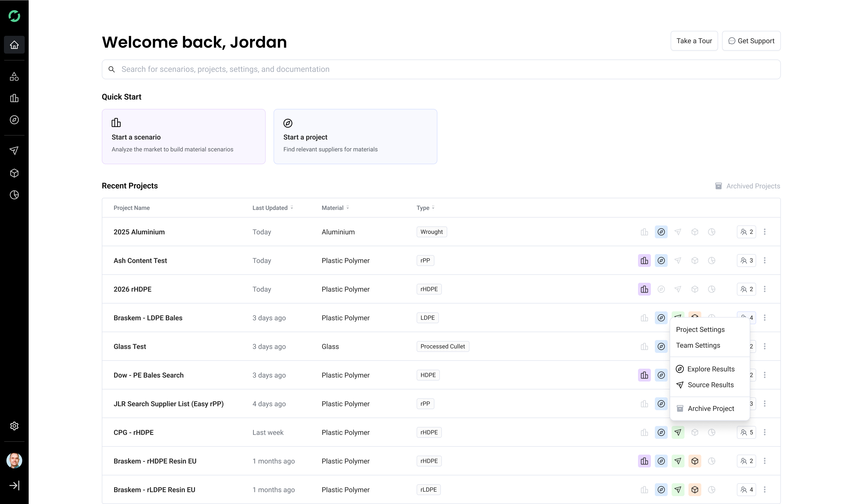
Task: Choose Archive Project from the context menu
Action: pyautogui.click(x=711, y=409)
